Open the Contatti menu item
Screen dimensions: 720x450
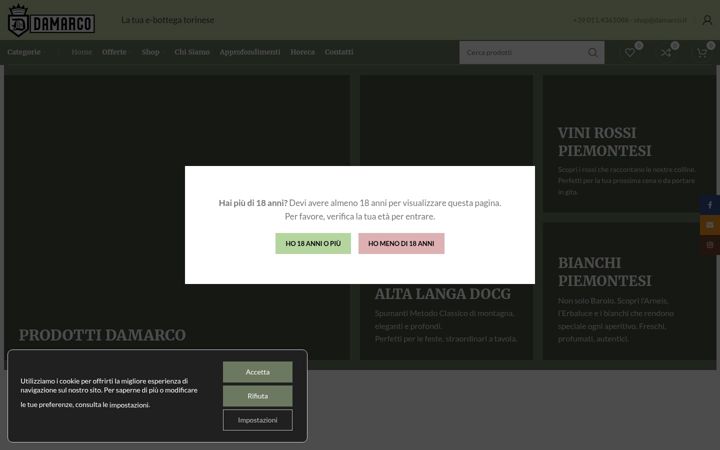[339, 52]
